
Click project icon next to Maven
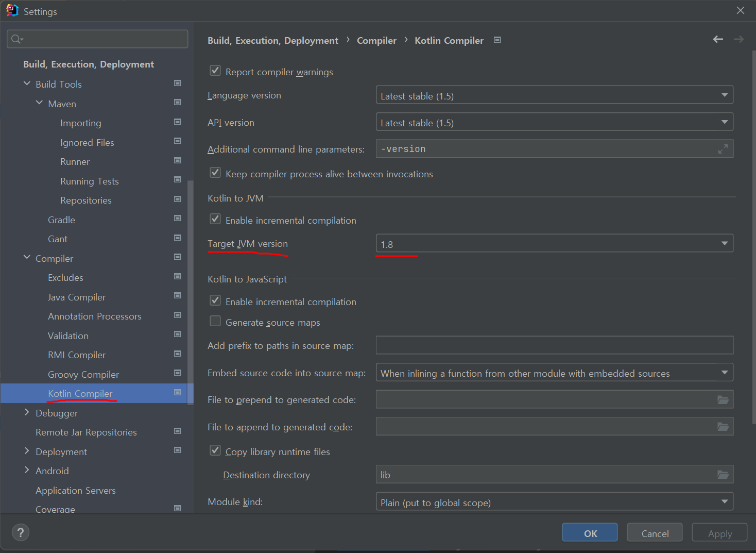coord(178,103)
